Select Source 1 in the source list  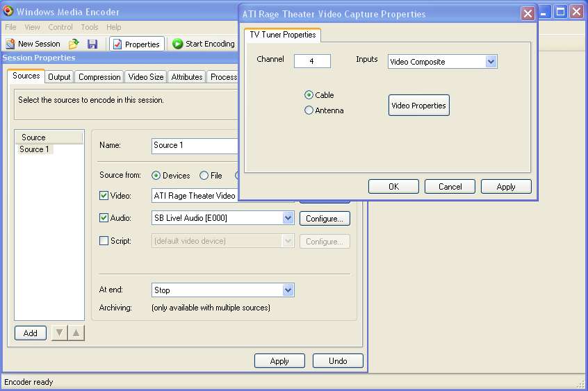34,149
